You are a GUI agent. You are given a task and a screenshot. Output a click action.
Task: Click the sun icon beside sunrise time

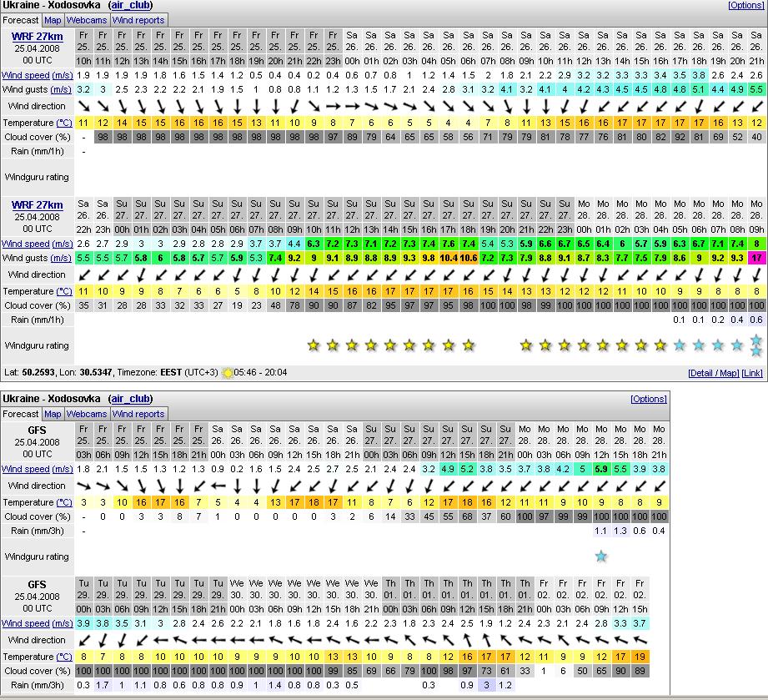pyautogui.click(x=227, y=372)
